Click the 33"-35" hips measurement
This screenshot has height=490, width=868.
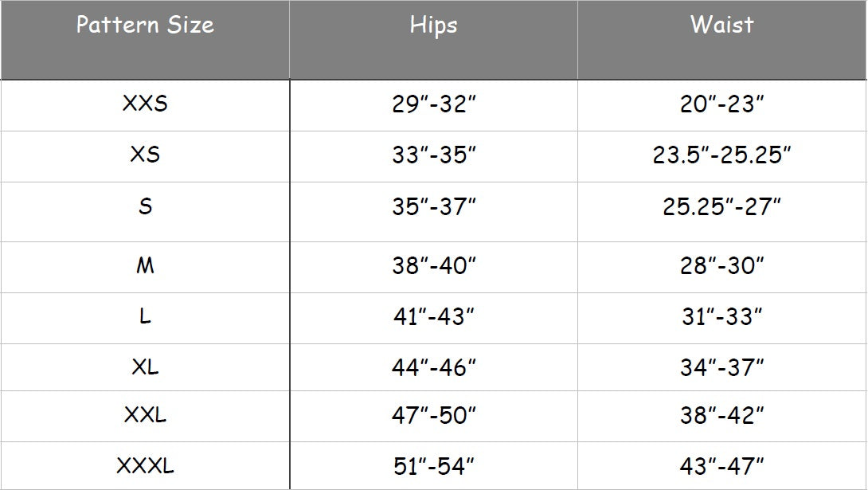tap(433, 155)
